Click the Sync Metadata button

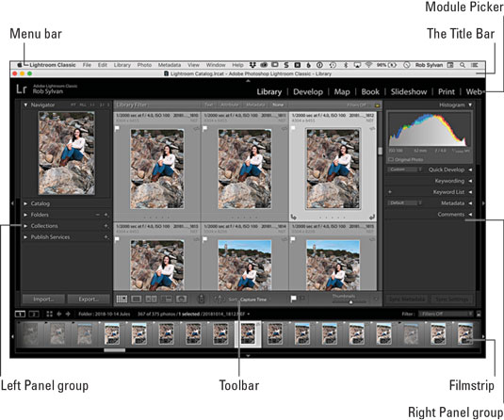407,299
